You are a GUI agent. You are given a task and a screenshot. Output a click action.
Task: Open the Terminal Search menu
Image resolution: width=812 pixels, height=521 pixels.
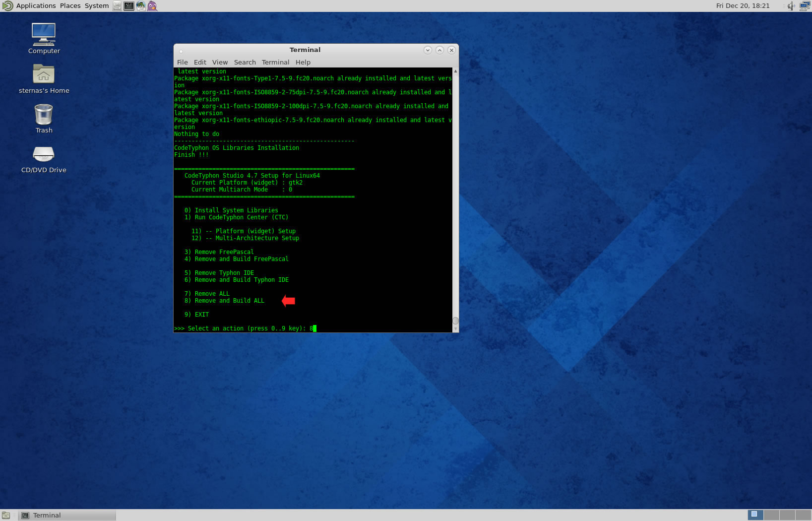(245, 62)
